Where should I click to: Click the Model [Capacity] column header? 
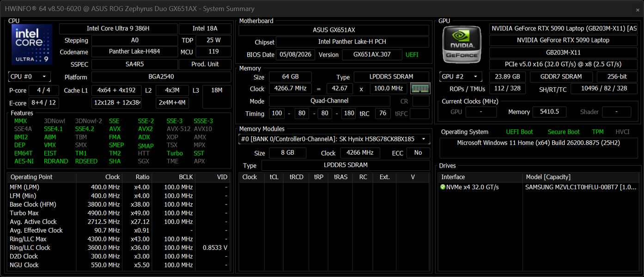click(581, 177)
